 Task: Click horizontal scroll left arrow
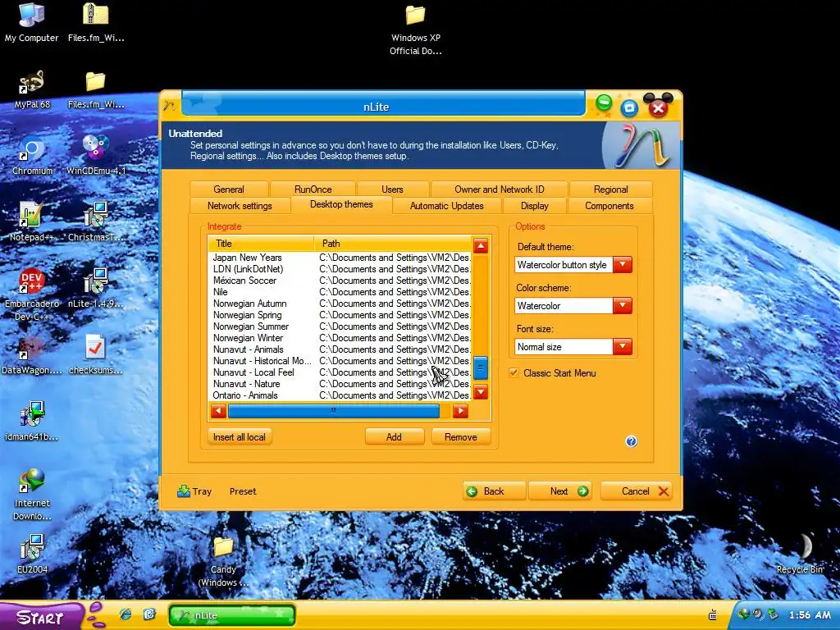[x=218, y=411]
